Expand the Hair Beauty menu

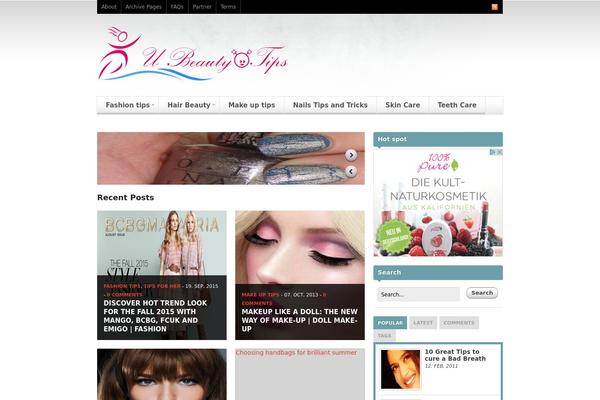[189, 105]
